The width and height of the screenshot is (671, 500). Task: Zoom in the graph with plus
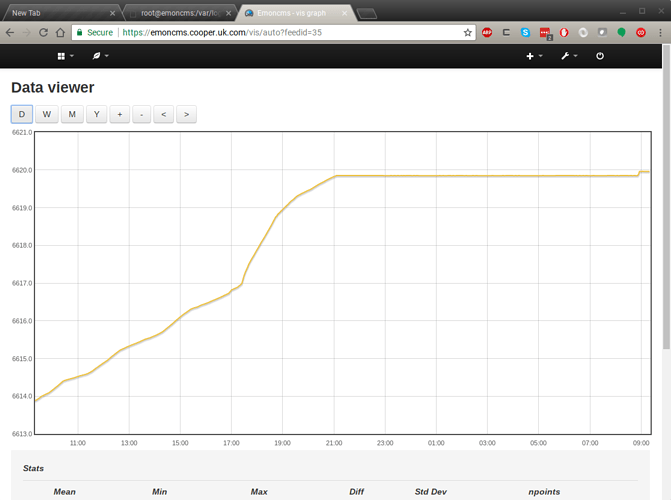(120, 114)
